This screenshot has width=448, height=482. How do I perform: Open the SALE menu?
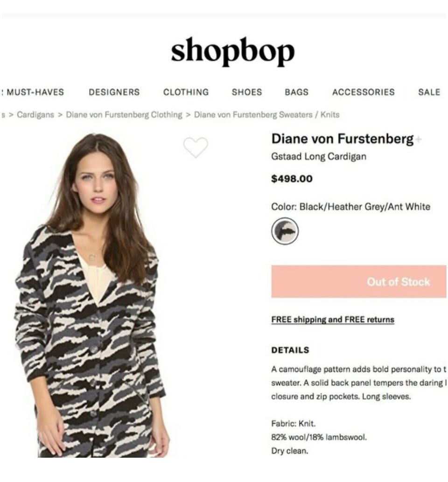coord(429,92)
